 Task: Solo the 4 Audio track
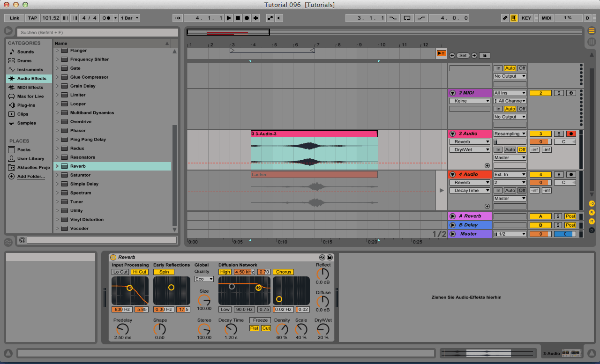coord(558,174)
